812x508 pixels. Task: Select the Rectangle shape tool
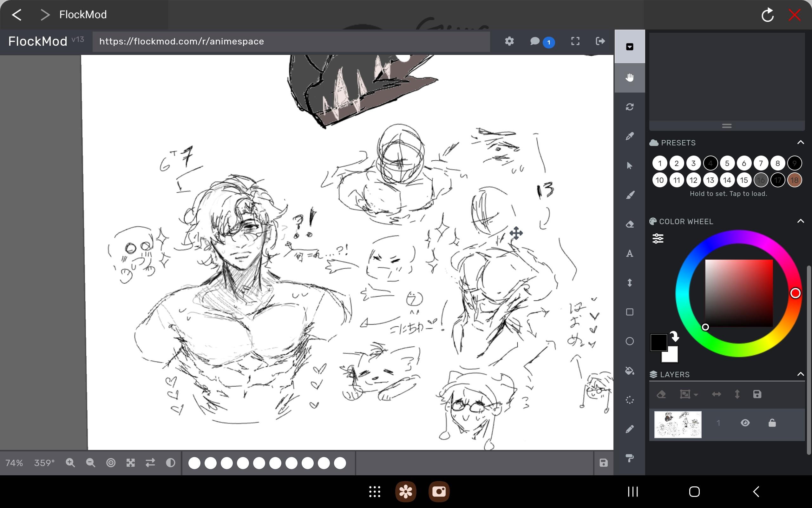coord(630,312)
